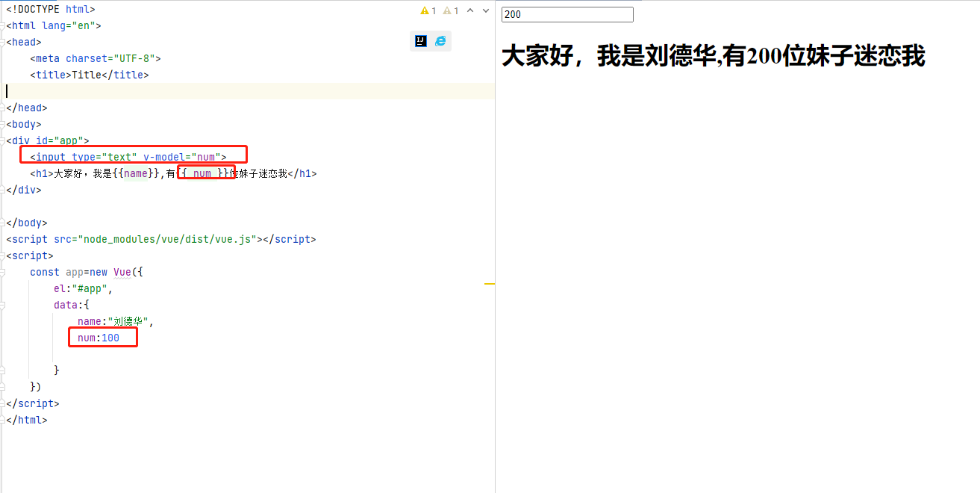Viewport: 980px width, 493px height.
Task: Open the page in Internet Explorer
Action: [440, 40]
